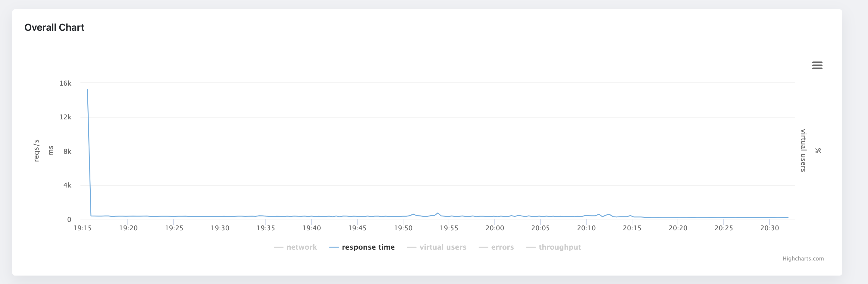This screenshot has height=284, width=868.
Task: Click the 20:30 x-axis time label
Action: point(769,228)
